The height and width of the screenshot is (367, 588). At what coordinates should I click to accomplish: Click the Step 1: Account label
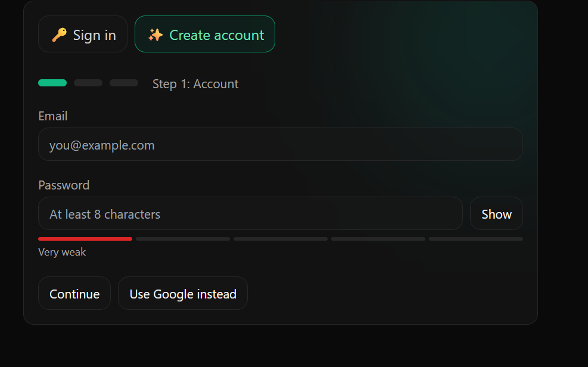coord(195,84)
